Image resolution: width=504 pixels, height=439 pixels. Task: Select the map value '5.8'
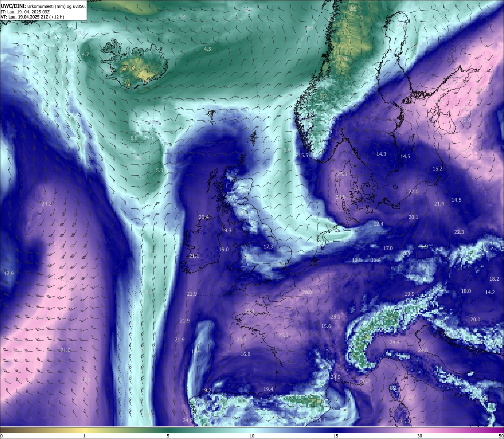[134, 138]
